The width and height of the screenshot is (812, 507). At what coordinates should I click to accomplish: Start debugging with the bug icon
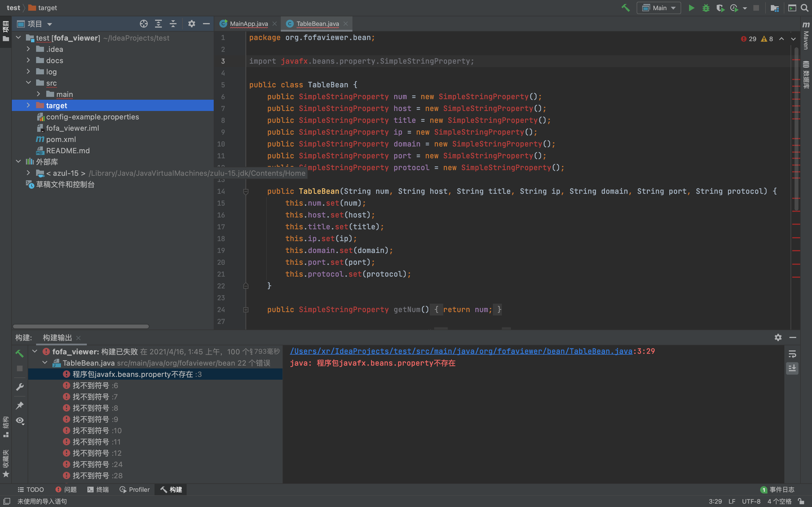[706, 8]
